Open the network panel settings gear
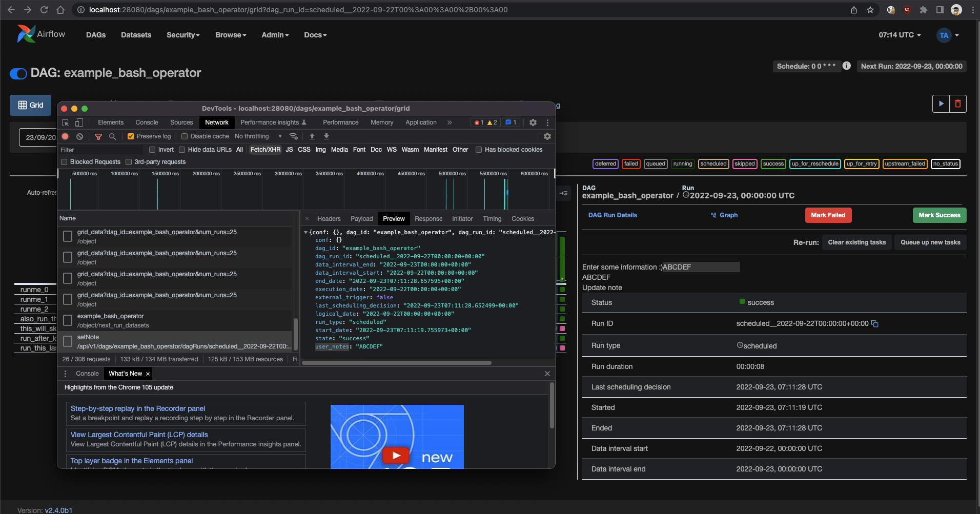 (x=547, y=136)
